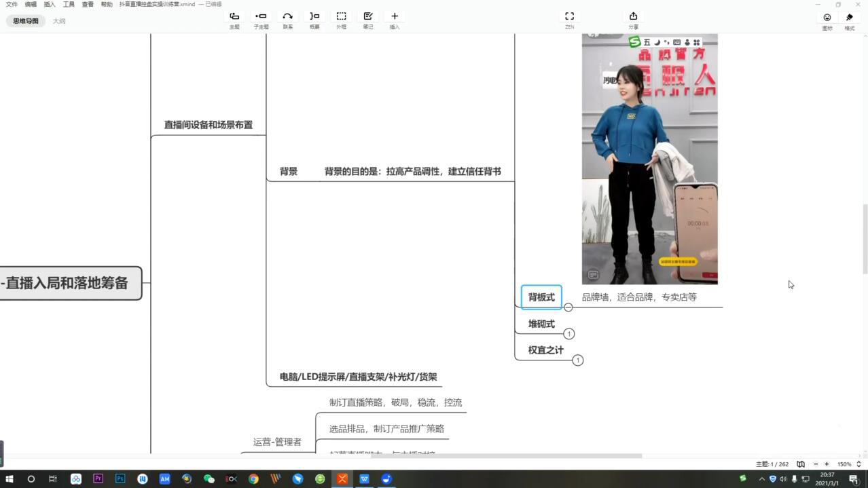The height and width of the screenshot is (488, 868).
Task: Open Photoshop from the taskbar
Action: pos(120,478)
